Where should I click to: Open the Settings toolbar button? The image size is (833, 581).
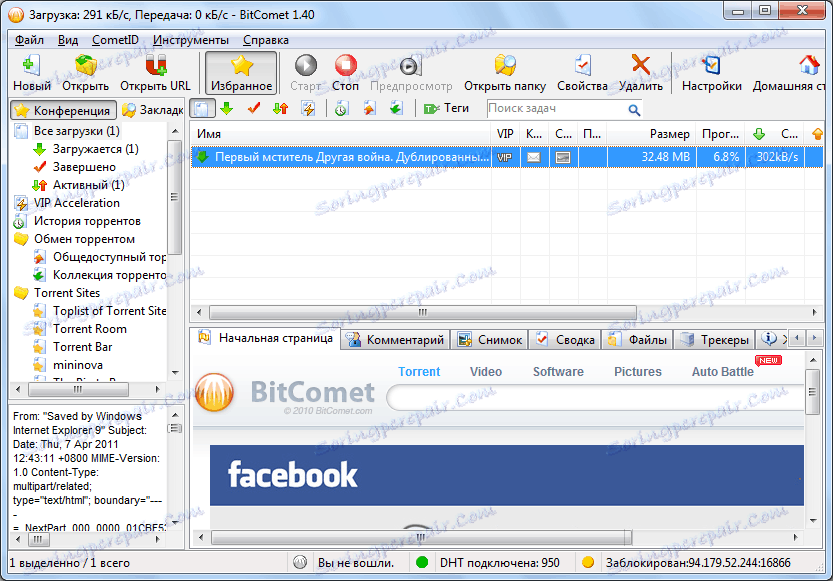coord(711,73)
